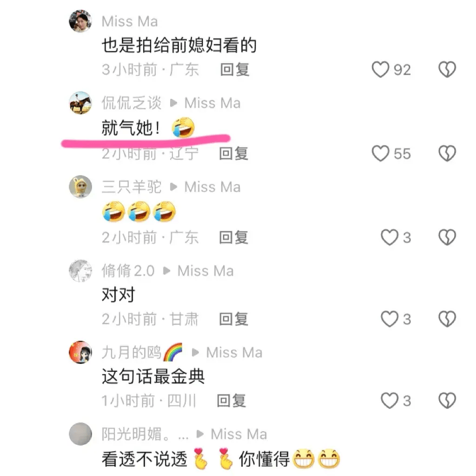Open 阳光明媚's gray avatar

tap(80, 434)
